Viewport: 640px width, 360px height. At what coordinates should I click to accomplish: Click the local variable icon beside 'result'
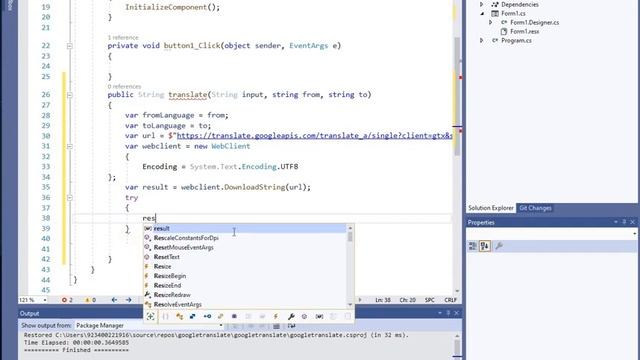pos(148,229)
